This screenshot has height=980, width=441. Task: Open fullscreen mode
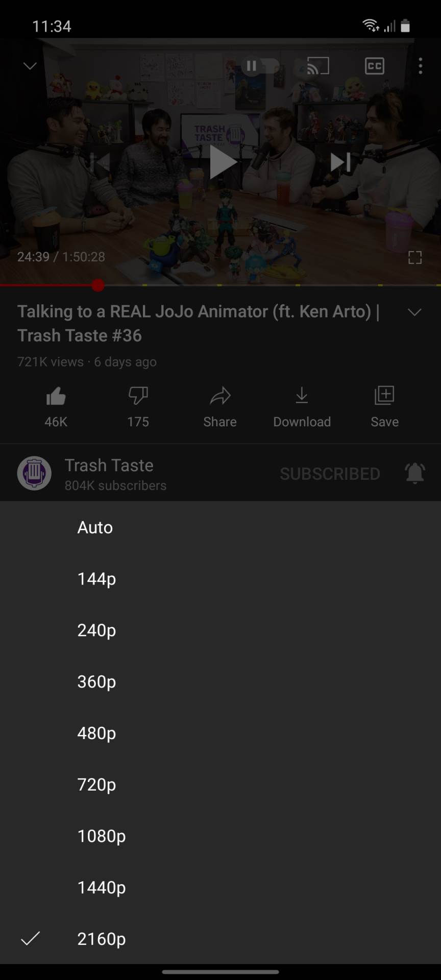point(415,258)
